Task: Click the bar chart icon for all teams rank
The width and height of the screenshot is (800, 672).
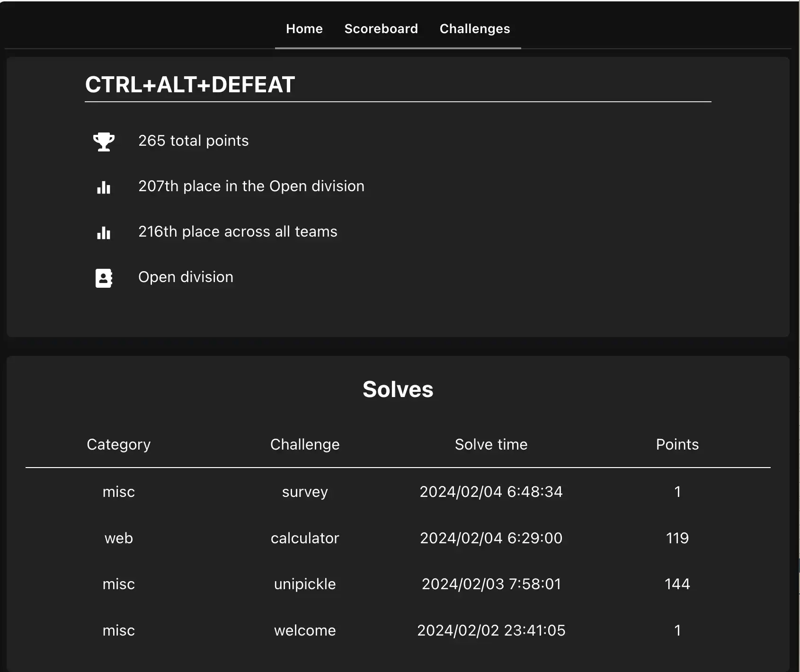Action: pos(104,233)
